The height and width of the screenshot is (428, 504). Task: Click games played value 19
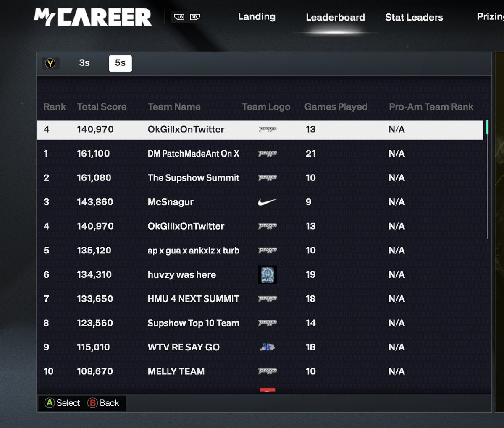[x=311, y=275]
